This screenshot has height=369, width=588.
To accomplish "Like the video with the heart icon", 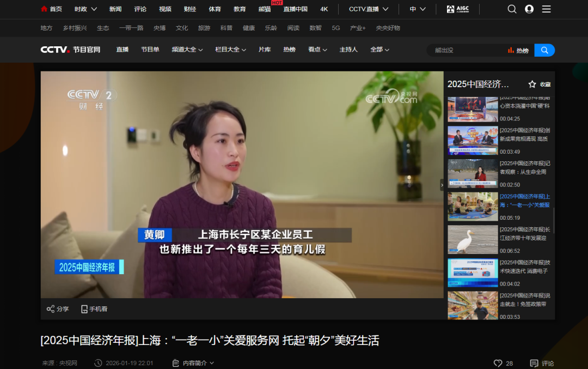I will (x=499, y=362).
